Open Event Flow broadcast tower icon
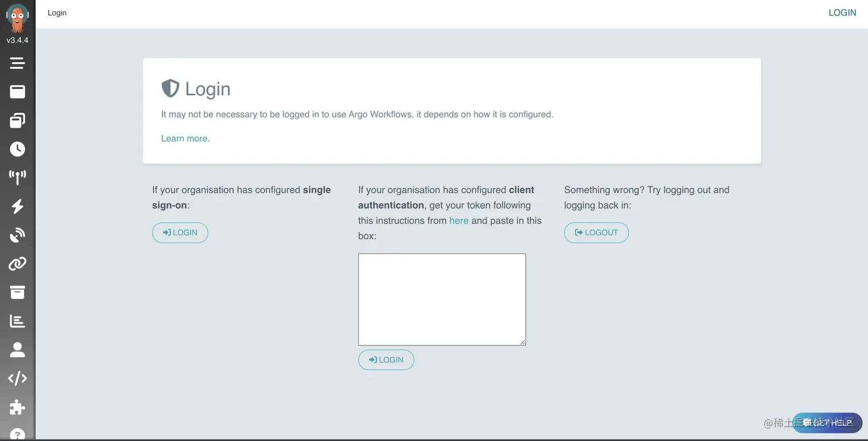Image resolution: width=868 pixels, height=441 pixels. (17, 178)
